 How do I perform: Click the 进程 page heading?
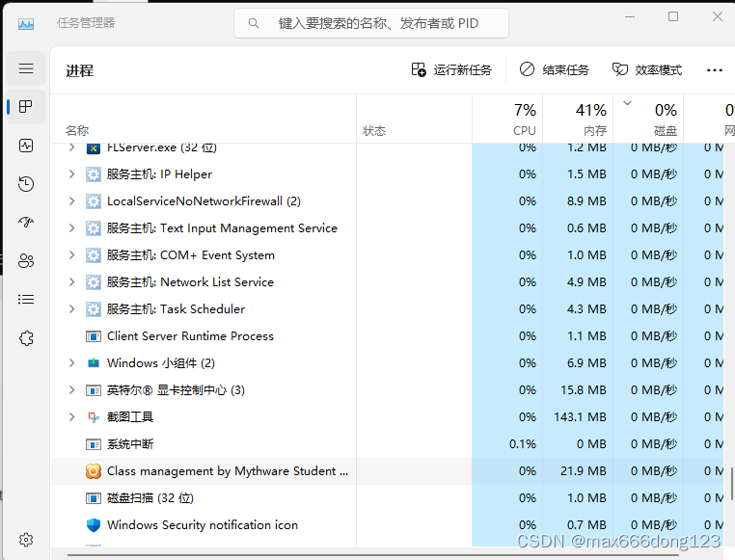[80, 70]
